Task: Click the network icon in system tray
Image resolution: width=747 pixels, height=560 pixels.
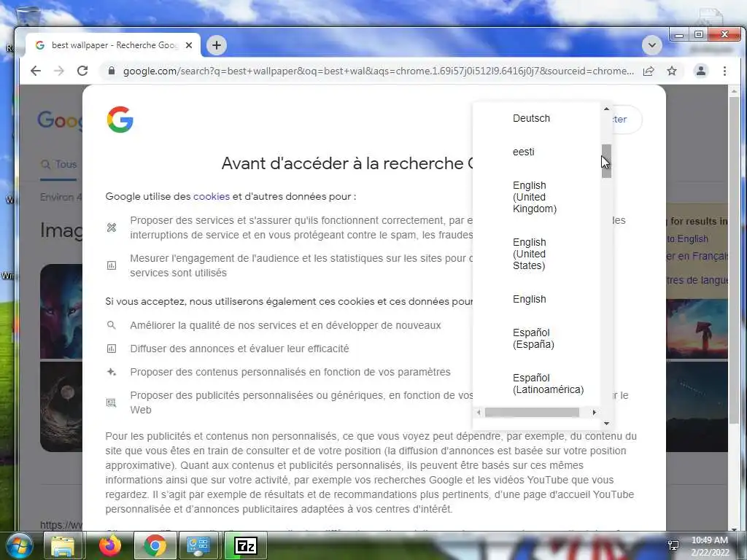Action: point(673,545)
